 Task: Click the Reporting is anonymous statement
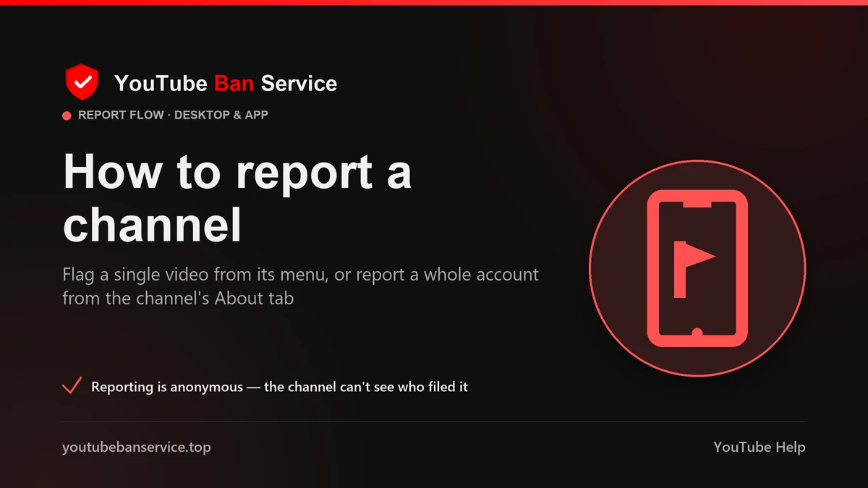point(279,387)
